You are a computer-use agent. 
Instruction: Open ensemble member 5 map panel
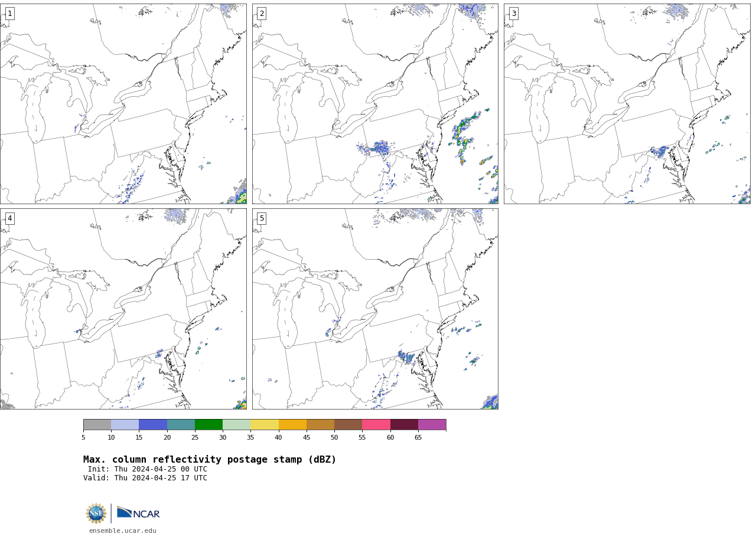coord(375,309)
